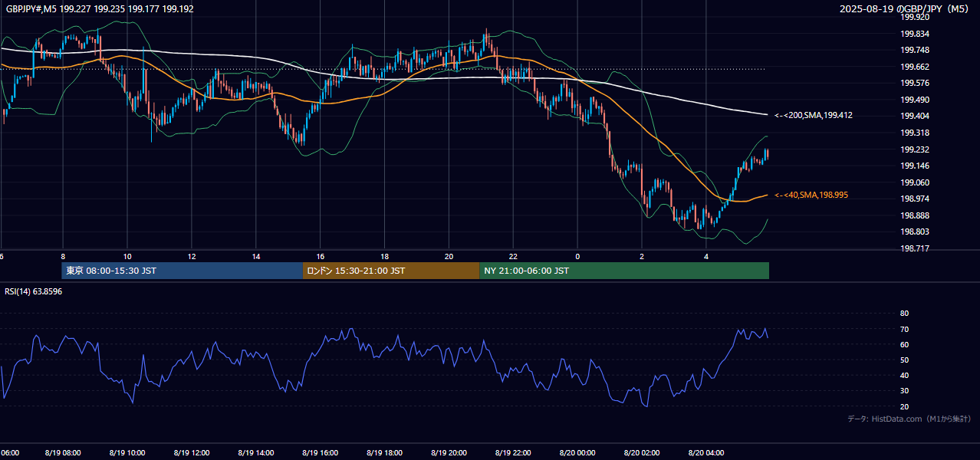Screen dimensions: 980x460
Task: Click the 198.974 price axis label
Action: click(916, 199)
